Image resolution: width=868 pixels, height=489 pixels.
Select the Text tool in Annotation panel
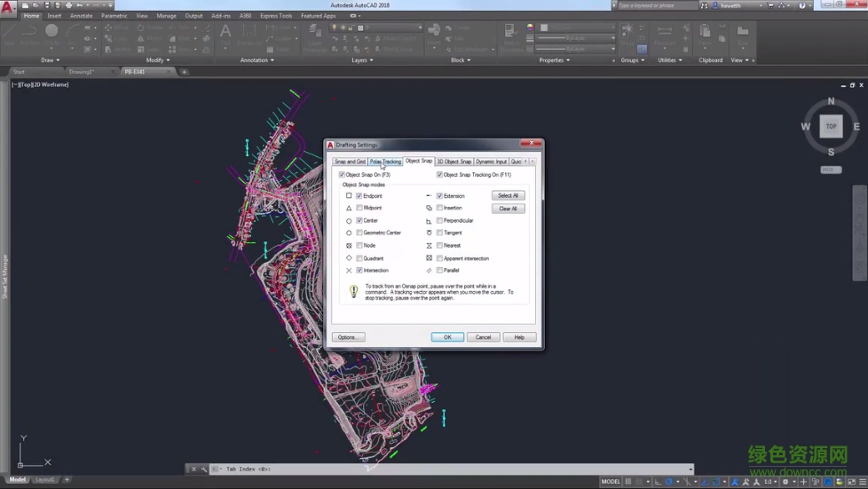click(x=225, y=33)
